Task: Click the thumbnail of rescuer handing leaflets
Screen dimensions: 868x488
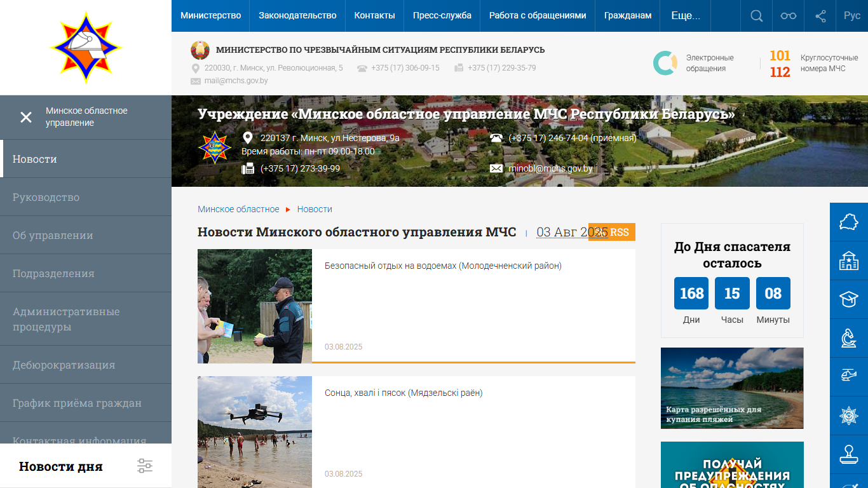Action: click(x=255, y=306)
